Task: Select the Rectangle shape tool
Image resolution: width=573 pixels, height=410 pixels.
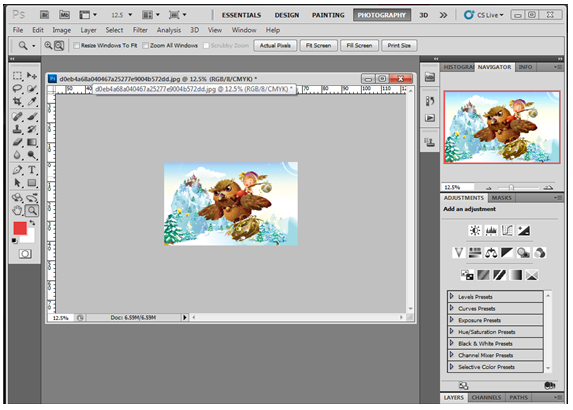Action: (x=32, y=183)
